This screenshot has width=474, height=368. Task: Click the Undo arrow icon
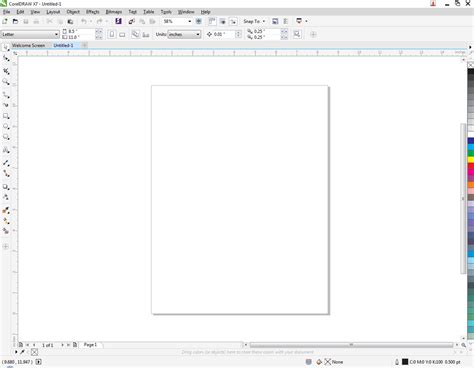click(84, 21)
